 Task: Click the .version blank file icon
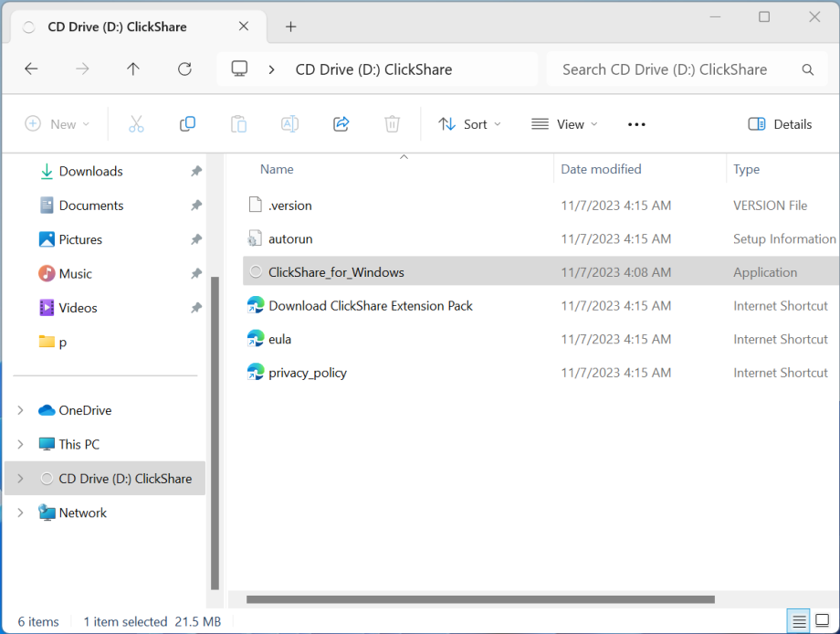coord(256,205)
